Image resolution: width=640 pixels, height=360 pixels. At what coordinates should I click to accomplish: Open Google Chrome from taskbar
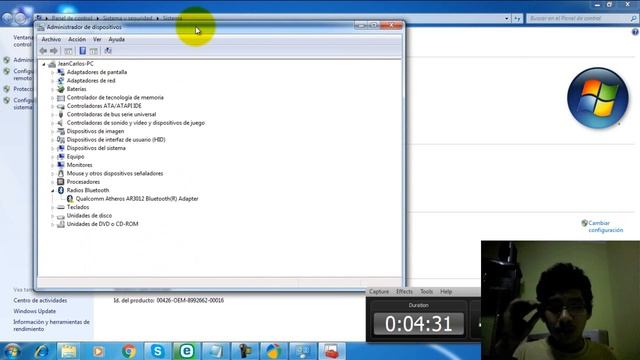129,351
